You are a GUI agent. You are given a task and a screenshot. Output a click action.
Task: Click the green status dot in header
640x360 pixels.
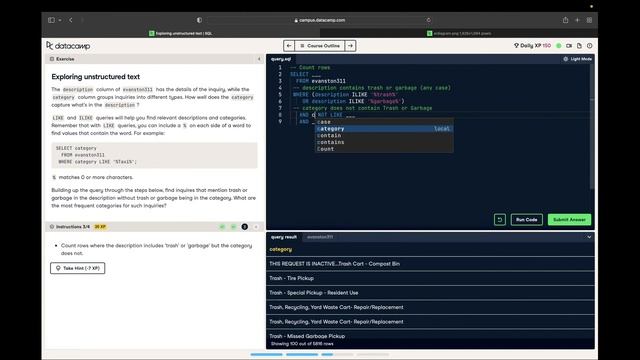click(x=559, y=46)
